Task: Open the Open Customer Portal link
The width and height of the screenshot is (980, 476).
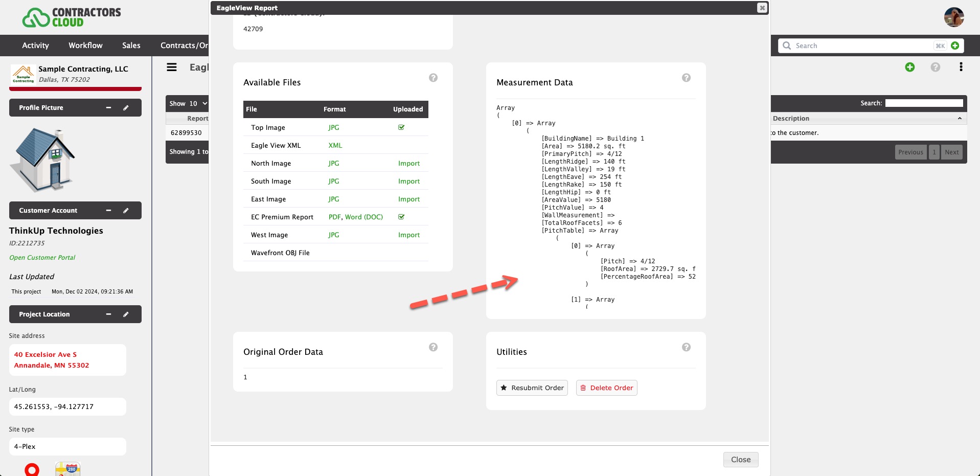Action: coord(42,258)
